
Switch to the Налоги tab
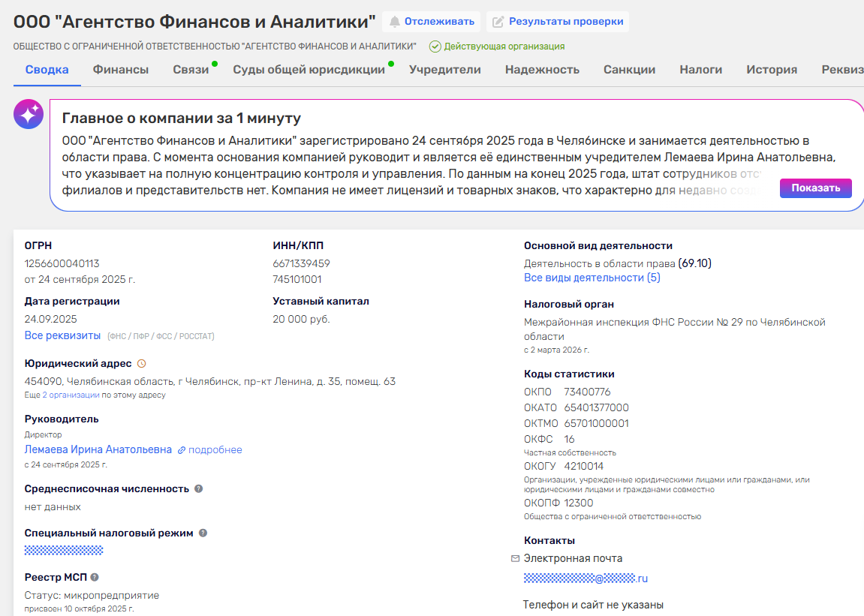click(x=701, y=70)
